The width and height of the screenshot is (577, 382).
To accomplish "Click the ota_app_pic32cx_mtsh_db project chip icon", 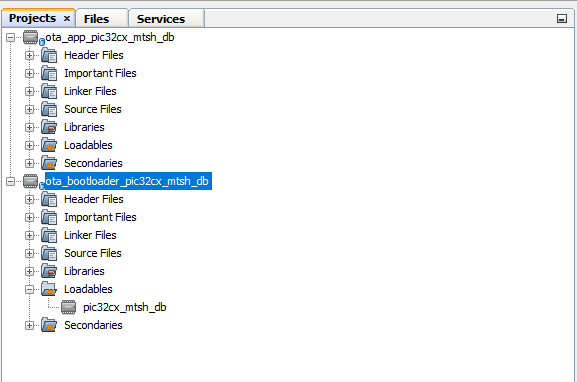I will 31,37.
